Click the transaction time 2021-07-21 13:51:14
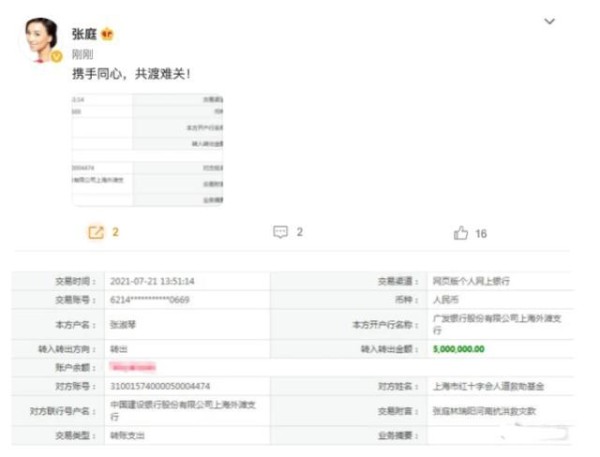This screenshot has height=457, width=600. pyautogui.click(x=152, y=282)
